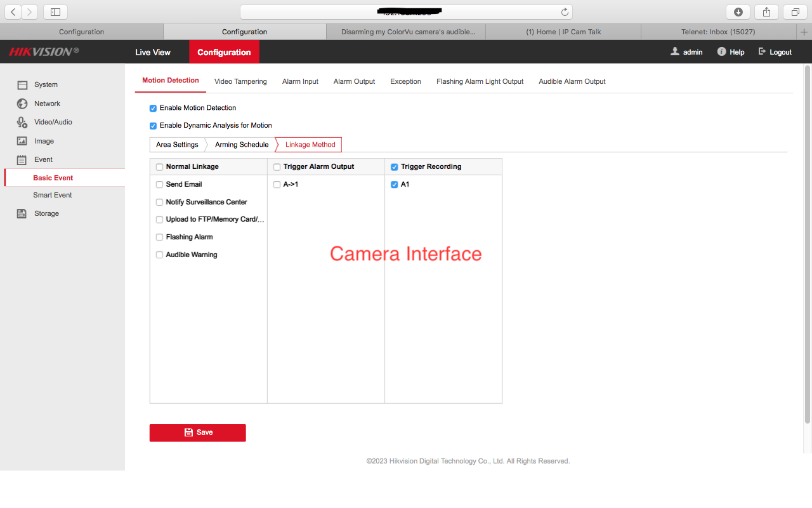Enable the Audible Warning checkbox
Viewport: 812px width, 508px height.
(159, 255)
